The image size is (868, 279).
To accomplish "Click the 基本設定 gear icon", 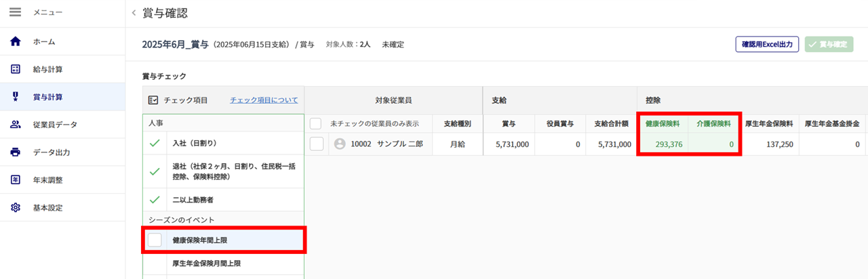I will click(16, 208).
